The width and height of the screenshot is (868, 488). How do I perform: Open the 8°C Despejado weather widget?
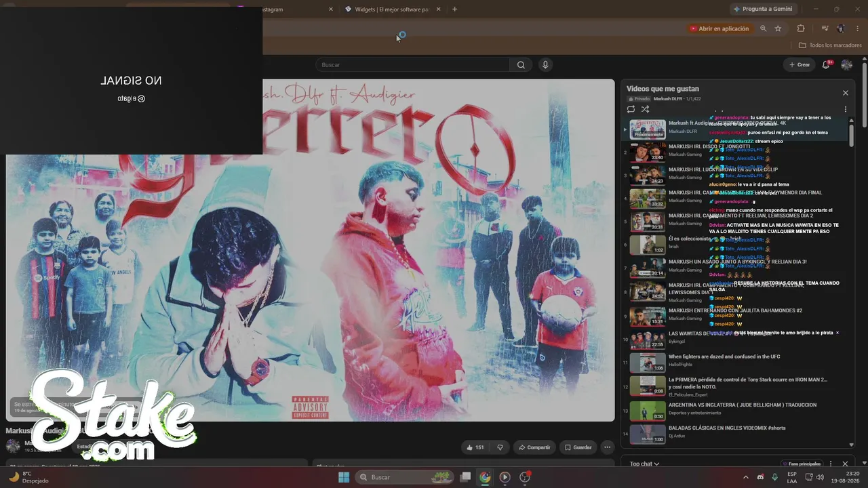pos(28,477)
